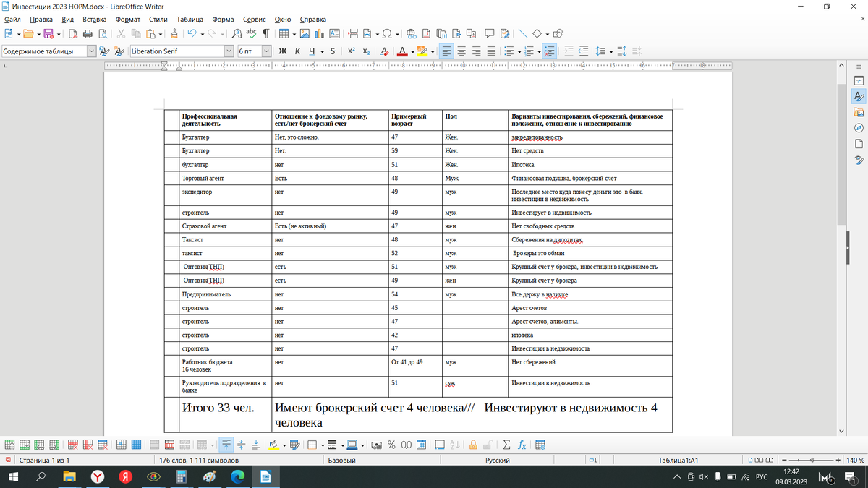The height and width of the screenshot is (488, 868).
Task: Adjust the zoom slider in status bar
Action: coord(812,461)
